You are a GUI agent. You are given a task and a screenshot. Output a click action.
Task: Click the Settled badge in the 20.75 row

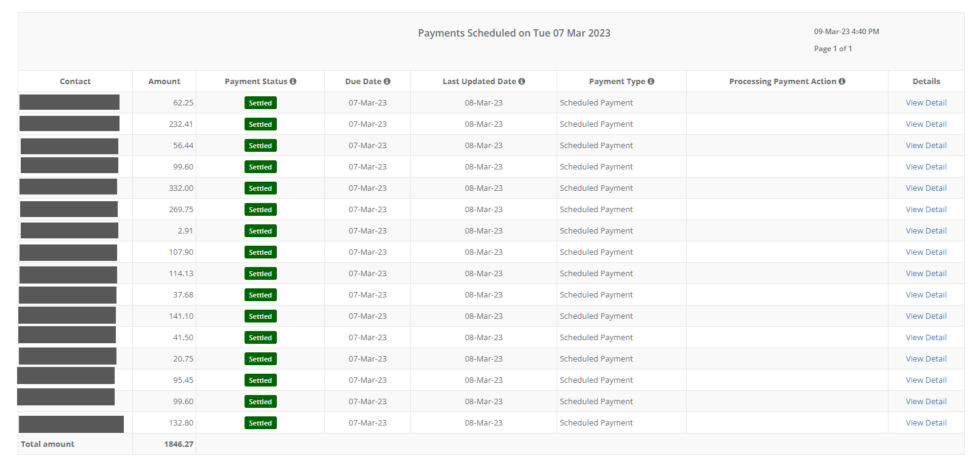(x=260, y=359)
